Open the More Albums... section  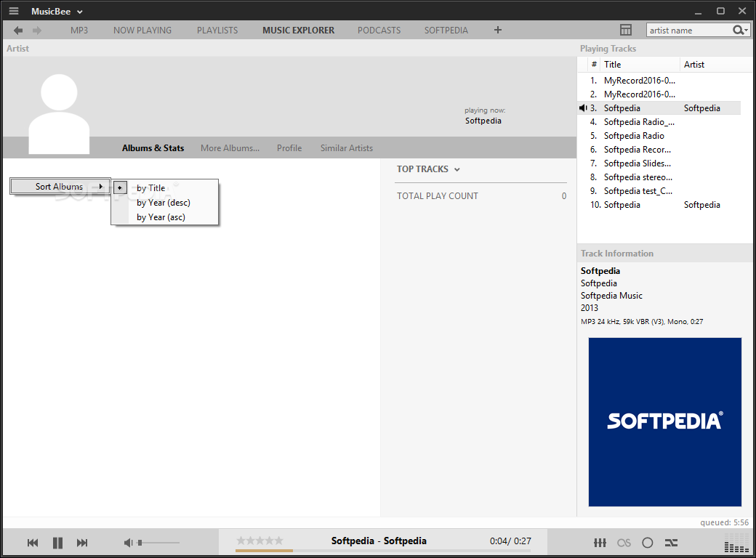230,148
